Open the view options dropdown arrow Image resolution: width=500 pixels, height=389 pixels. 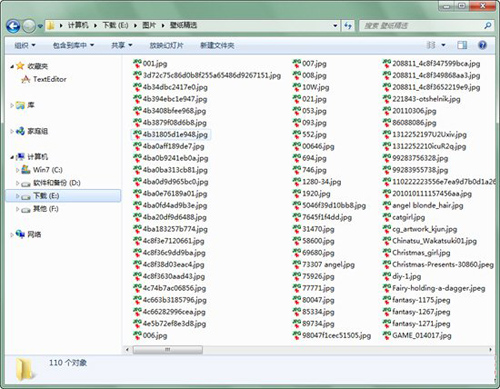tap(443, 45)
